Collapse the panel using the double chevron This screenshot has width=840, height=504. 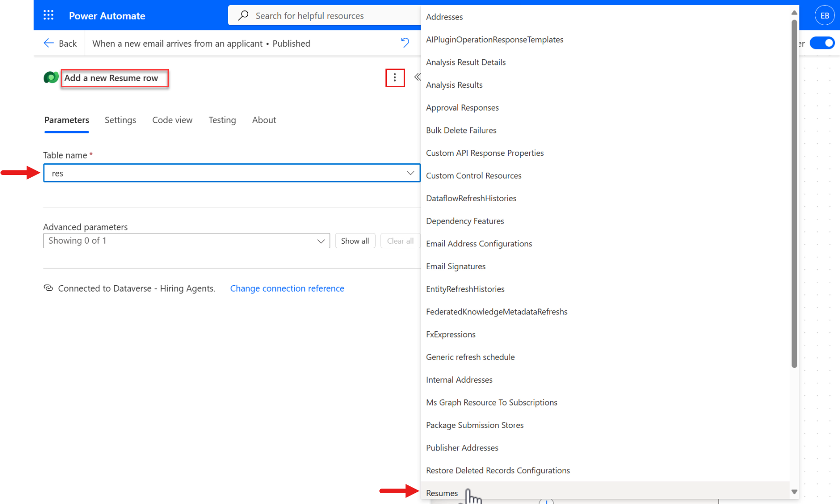417,77
